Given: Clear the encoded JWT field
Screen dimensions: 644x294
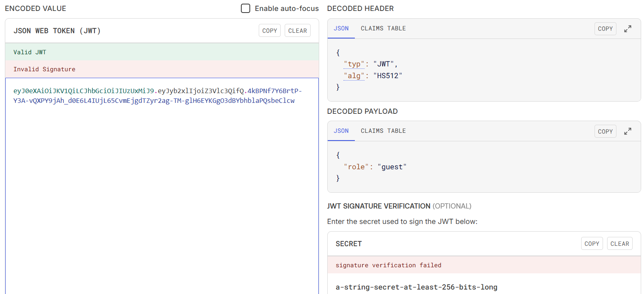Looking at the screenshot, I should click(297, 31).
